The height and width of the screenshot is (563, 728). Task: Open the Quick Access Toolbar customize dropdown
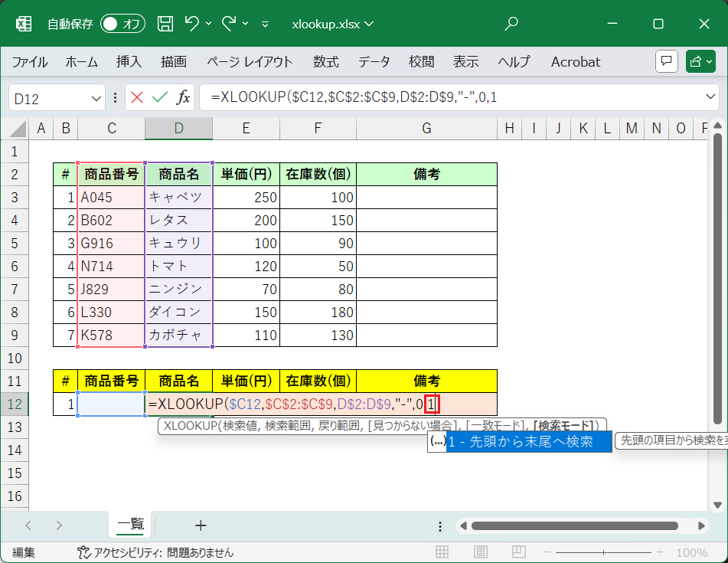(265, 24)
